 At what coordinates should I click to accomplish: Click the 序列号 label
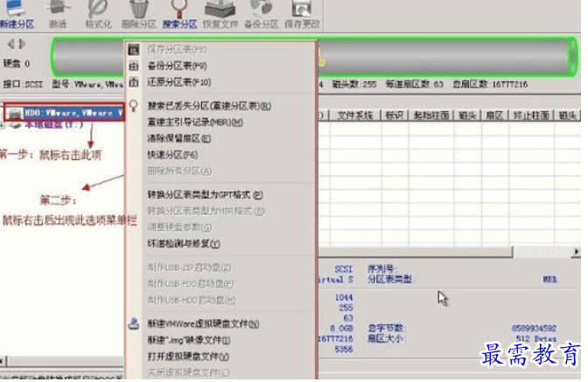(381, 268)
